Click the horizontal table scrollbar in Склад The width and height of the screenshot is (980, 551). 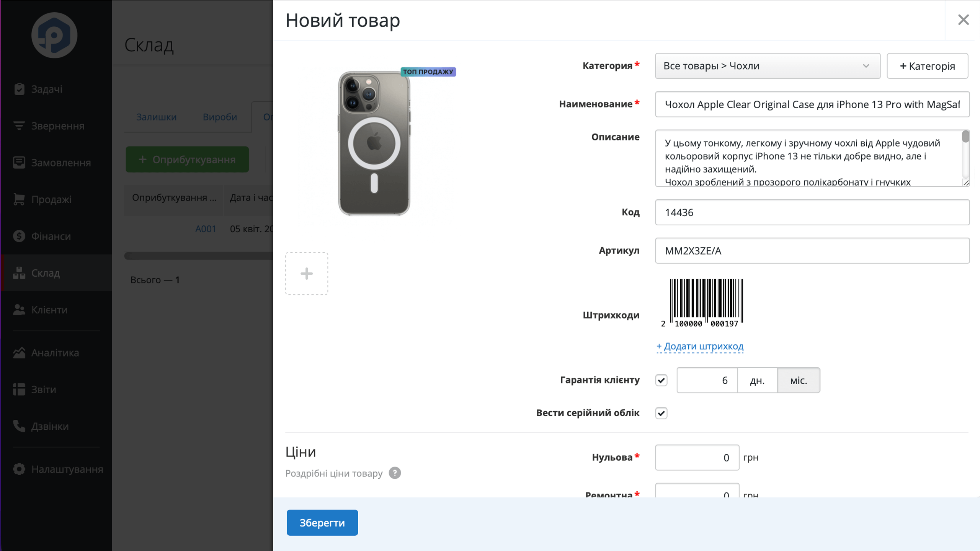[x=199, y=256]
